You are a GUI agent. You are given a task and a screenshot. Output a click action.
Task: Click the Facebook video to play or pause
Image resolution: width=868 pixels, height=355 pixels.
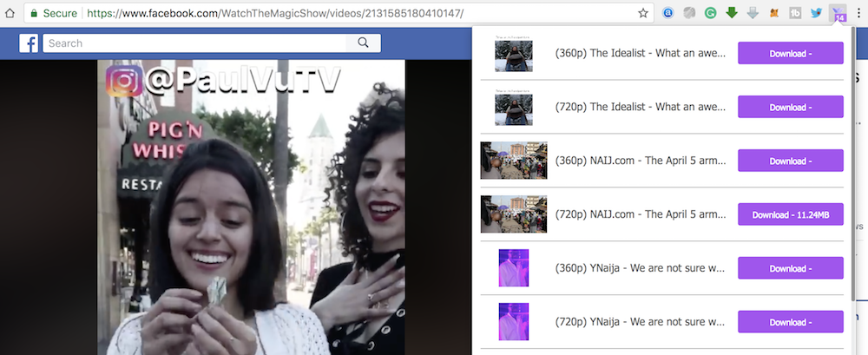[252, 207]
